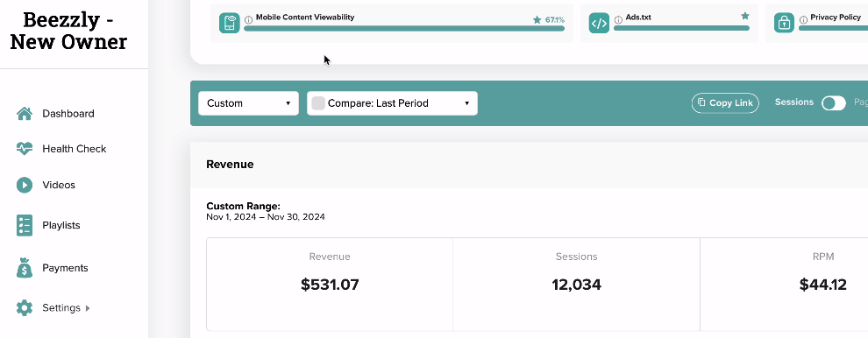Toggle the Sessions switch
Screen dimensions: 868x338
(x=833, y=103)
